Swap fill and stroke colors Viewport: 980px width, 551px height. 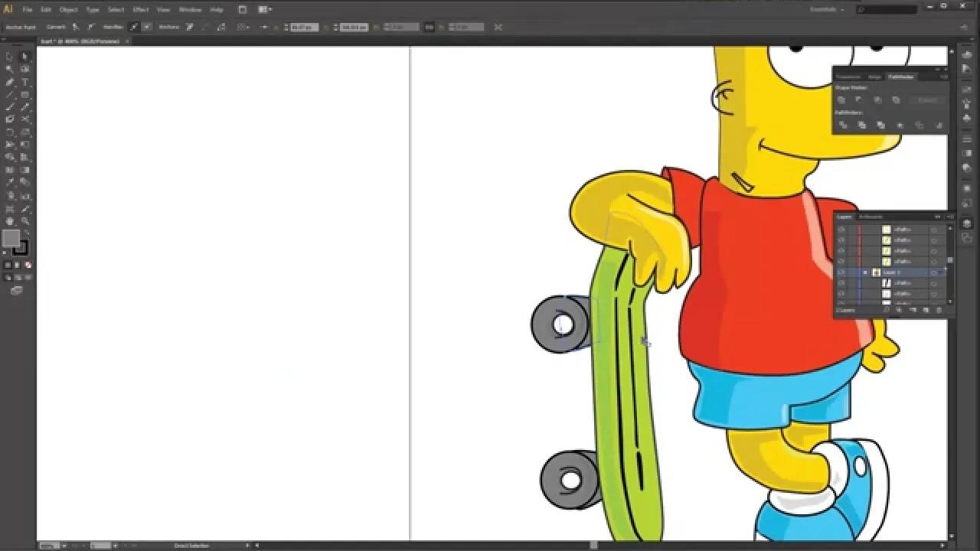[26, 230]
